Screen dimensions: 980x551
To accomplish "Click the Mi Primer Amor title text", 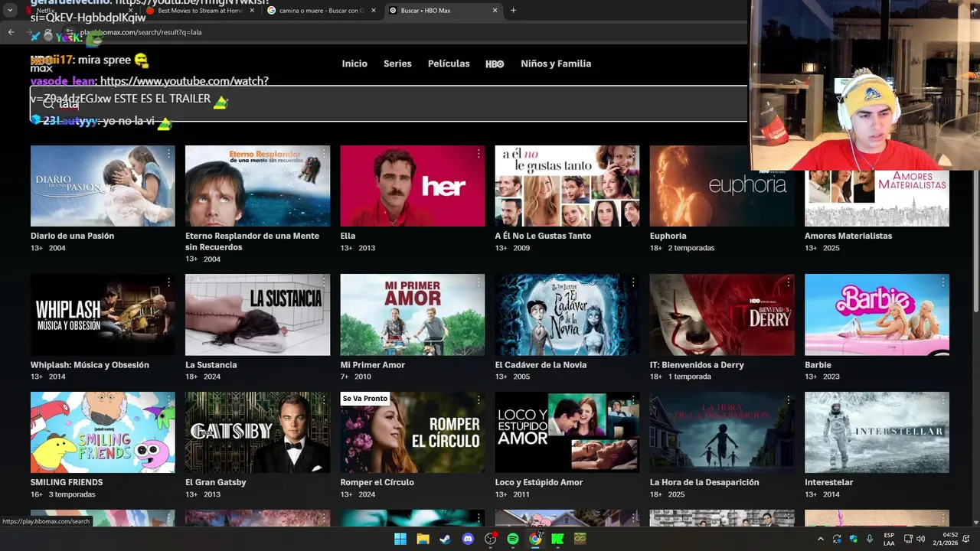I will point(372,365).
